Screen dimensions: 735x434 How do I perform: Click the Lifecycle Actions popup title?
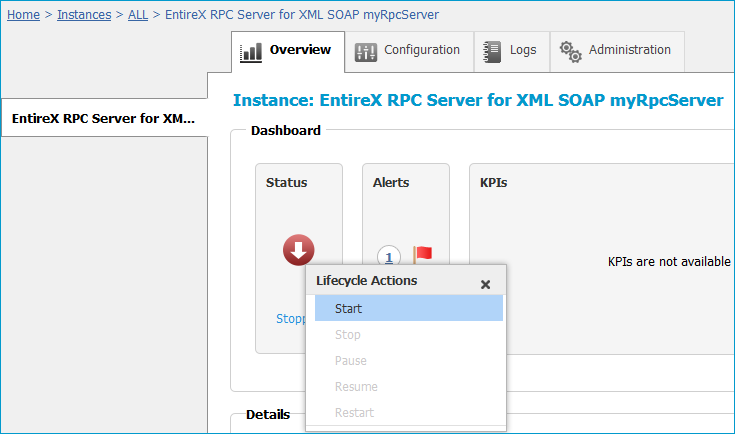(367, 280)
